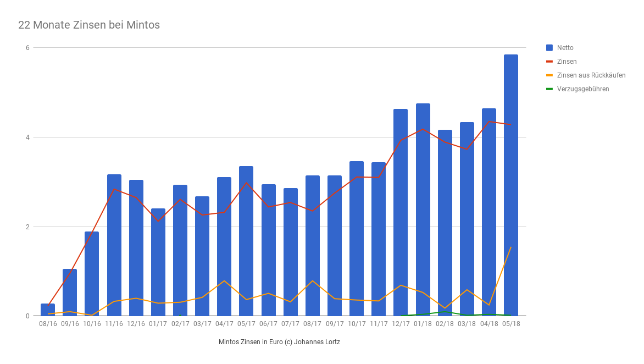Click the x-axis label '09/17'
The image size is (644, 364).
click(335, 324)
